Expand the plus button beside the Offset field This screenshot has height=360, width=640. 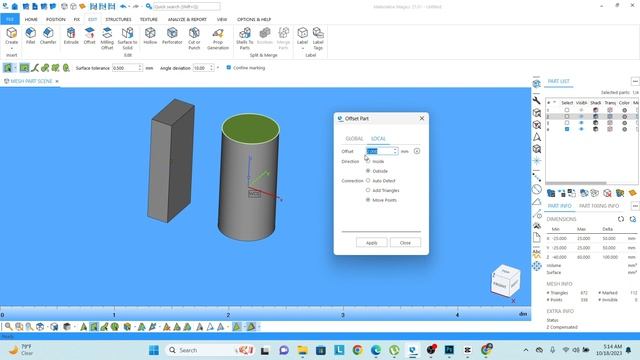click(417, 151)
